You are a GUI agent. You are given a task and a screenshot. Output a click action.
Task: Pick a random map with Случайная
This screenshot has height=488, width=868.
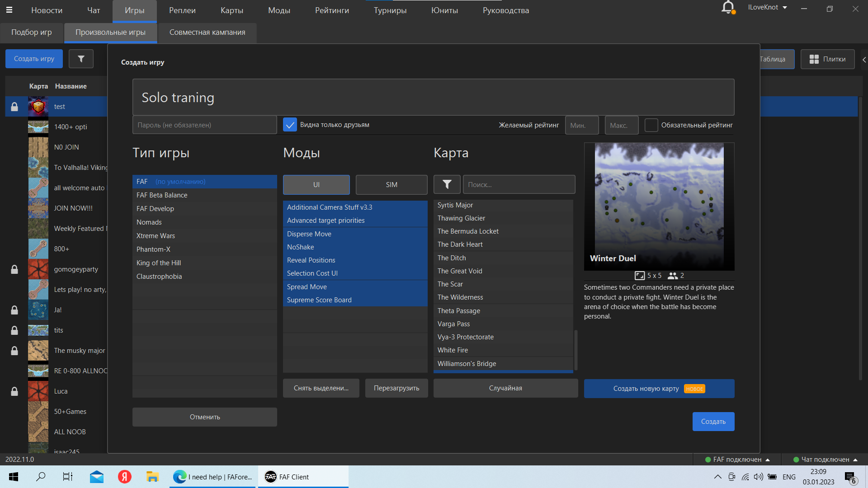tap(505, 388)
